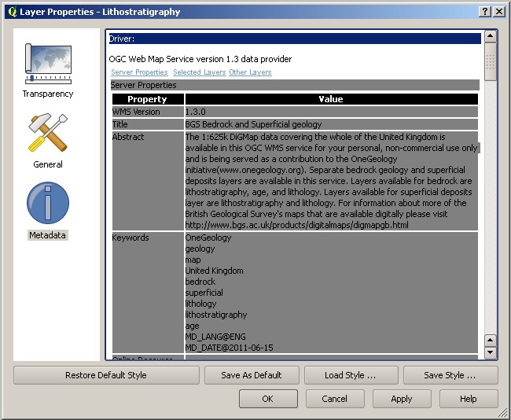The image size is (511, 420).
Task: Click the OneGeology keyword
Action: click(x=208, y=238)
